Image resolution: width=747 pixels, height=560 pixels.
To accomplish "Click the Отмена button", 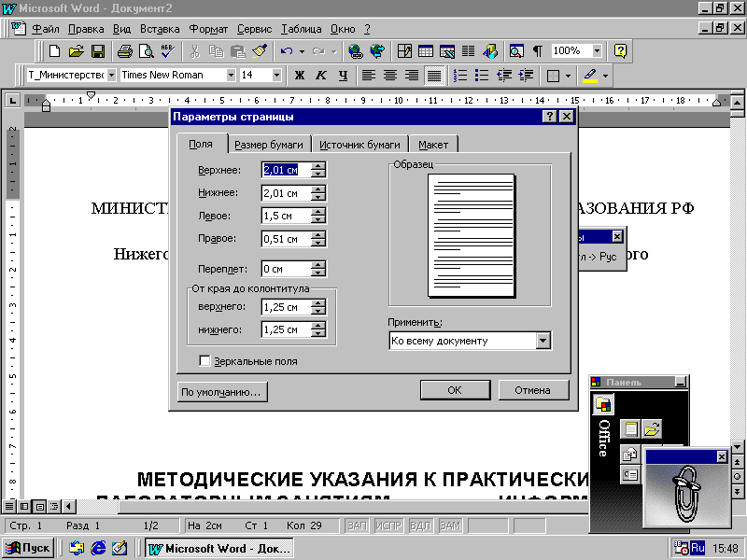I will click(x=533, y=390).
